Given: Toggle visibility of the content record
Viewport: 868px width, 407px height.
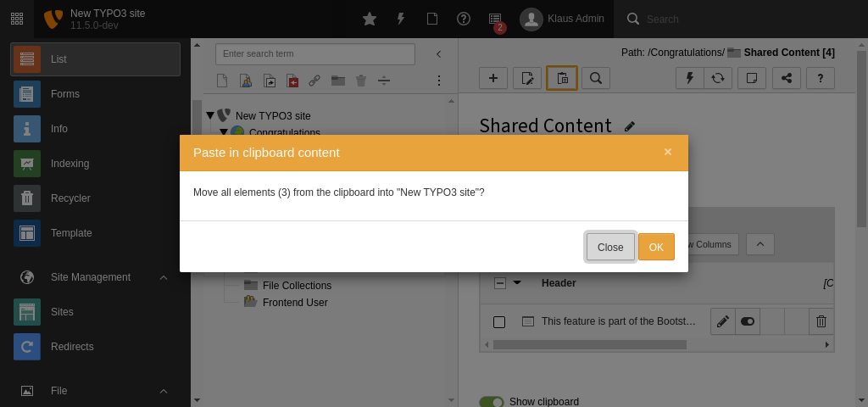Looking at the screenshot, I should [x=748, y=321].
